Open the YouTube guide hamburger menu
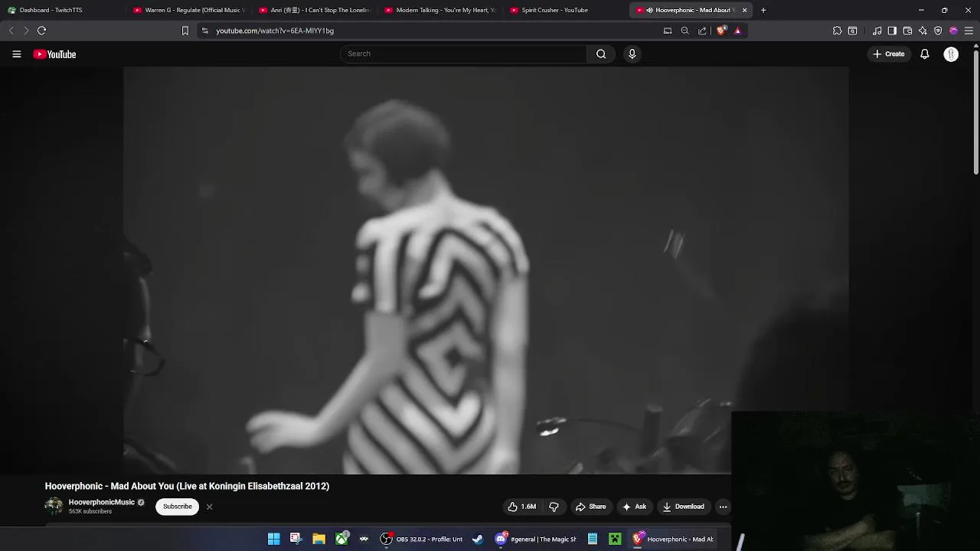Viewport: 980px width, 551px height. pos(17,54)
